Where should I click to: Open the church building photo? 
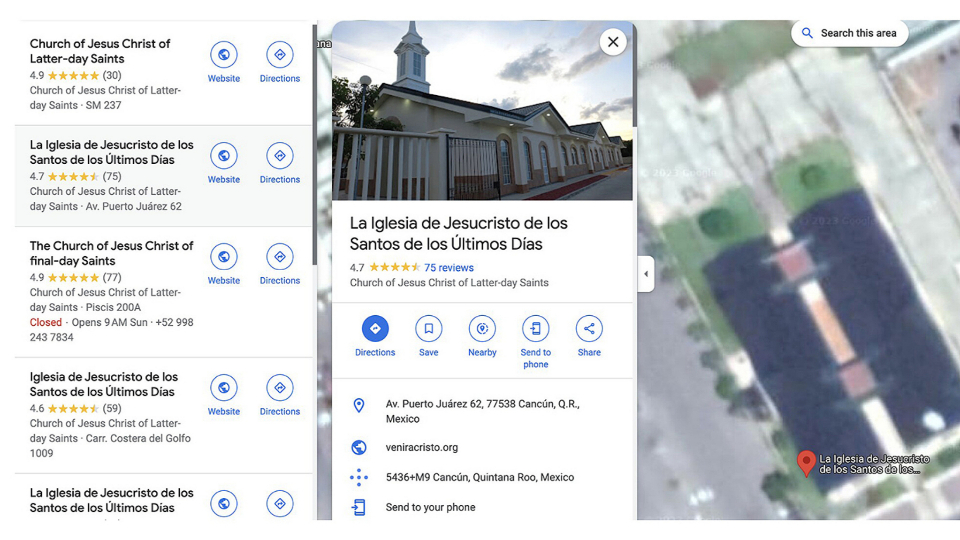tap(482, 110)
